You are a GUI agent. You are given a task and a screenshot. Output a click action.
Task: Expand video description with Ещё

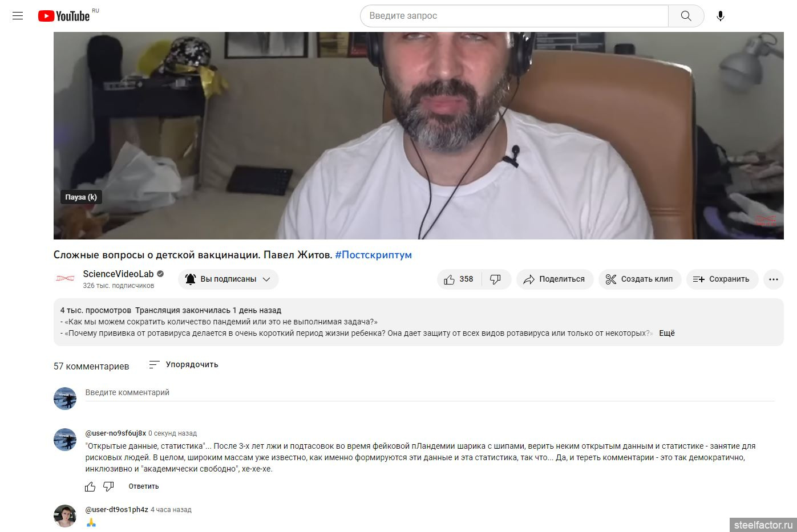pos(666,334)
